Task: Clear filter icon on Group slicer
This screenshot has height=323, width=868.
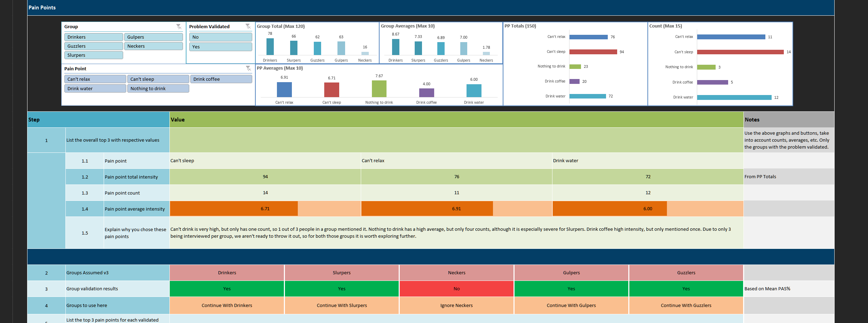Action: tap(179, 26)
